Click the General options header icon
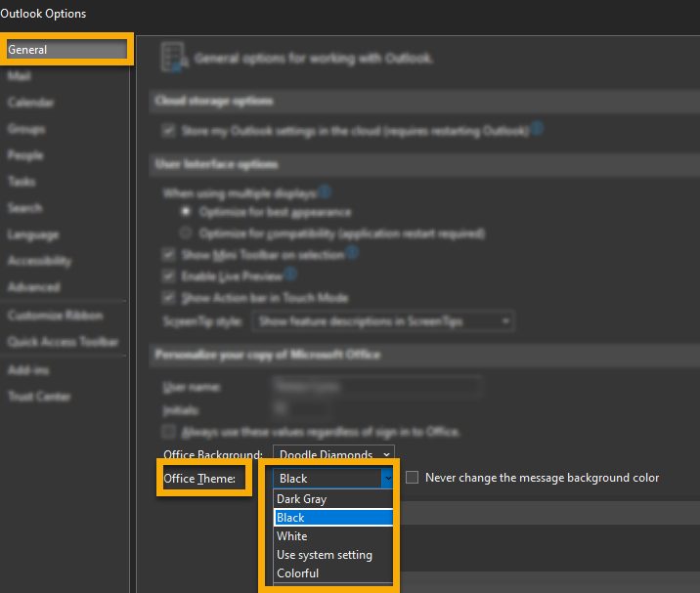This screenshot has width=700, height=593. point(174,57)
